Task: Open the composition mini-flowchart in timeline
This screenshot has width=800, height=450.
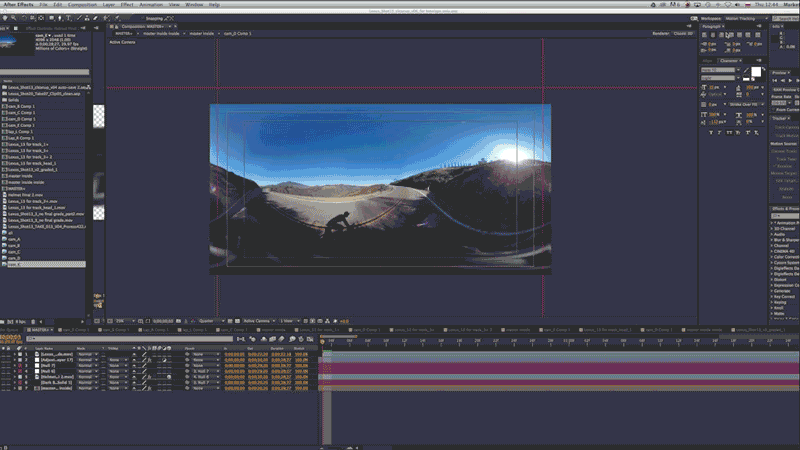Action: [x=241, y=339]
